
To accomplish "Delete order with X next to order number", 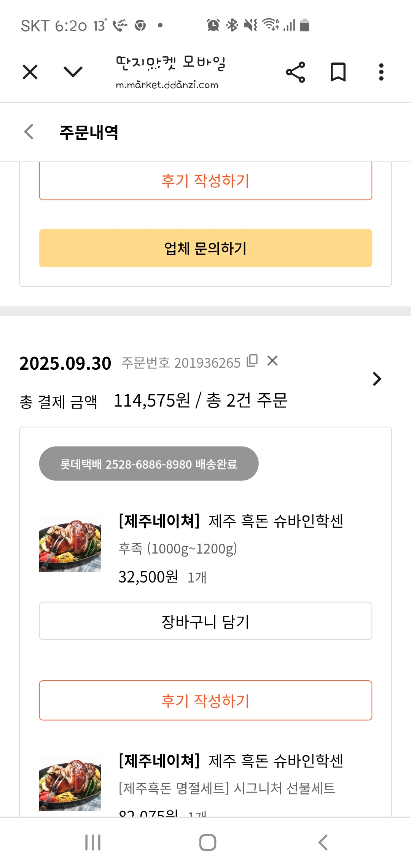I will click(x=272, y=361).
